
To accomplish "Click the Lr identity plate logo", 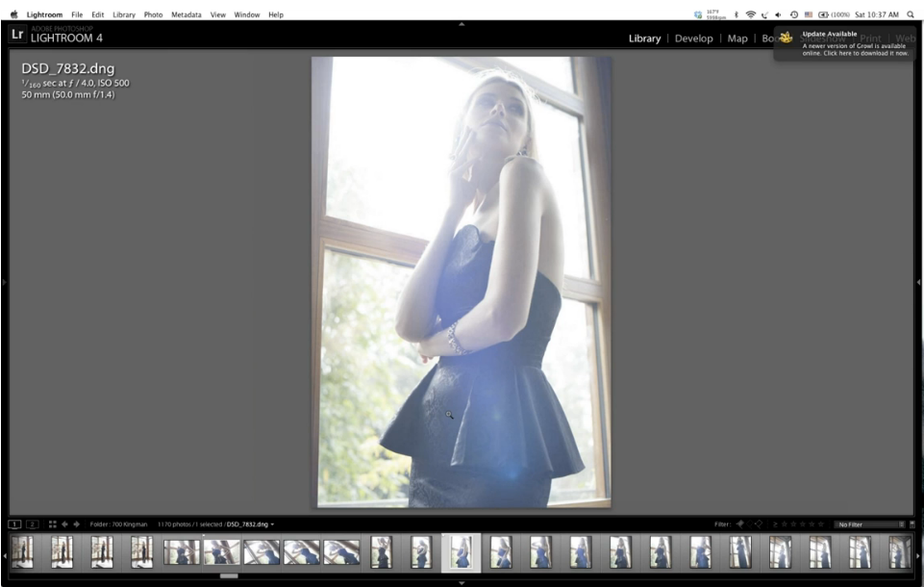I will (17, 35).
